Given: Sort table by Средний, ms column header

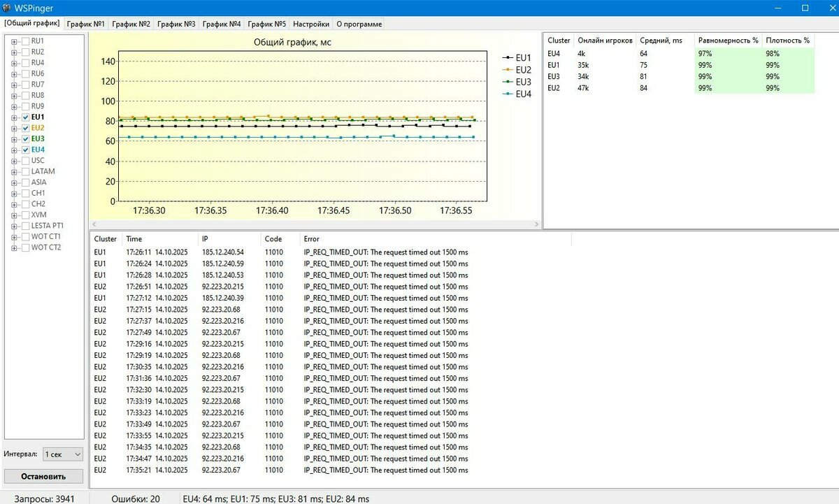Looking at the screenshot, I should (x=660, y=41).
